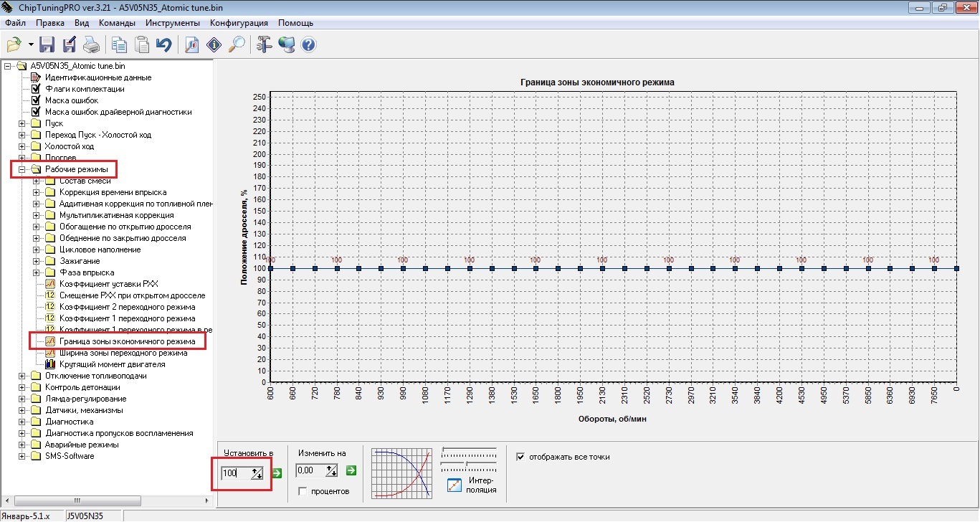Open settings via hammer and wrench icon
Screen dimensions: 980x522
click(x=264, y=45)
